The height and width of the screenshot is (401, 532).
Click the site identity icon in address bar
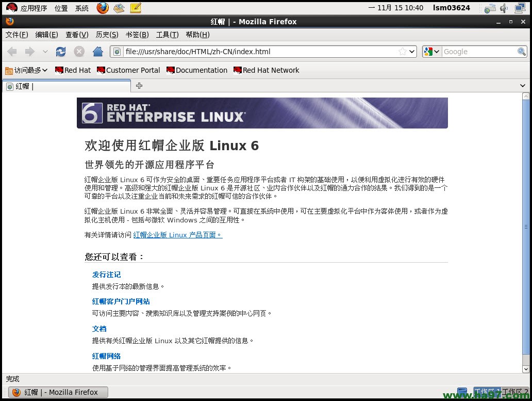click(x=117, y=52)
